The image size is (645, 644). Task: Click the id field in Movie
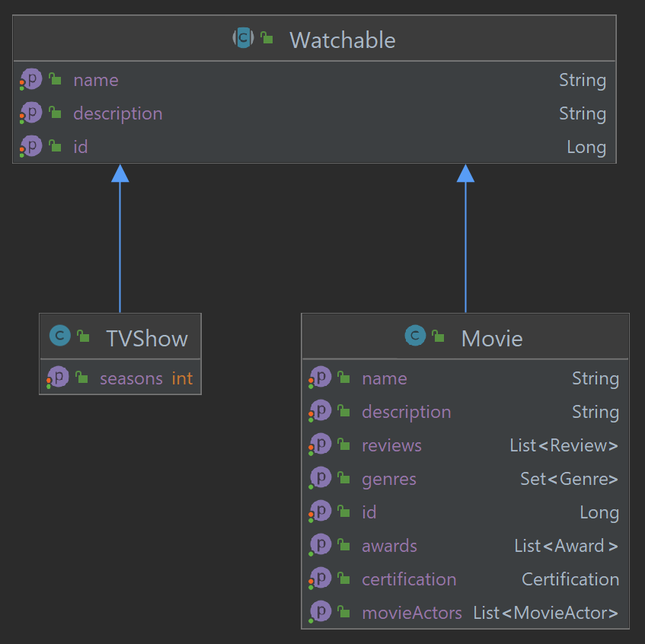point(369,512)
